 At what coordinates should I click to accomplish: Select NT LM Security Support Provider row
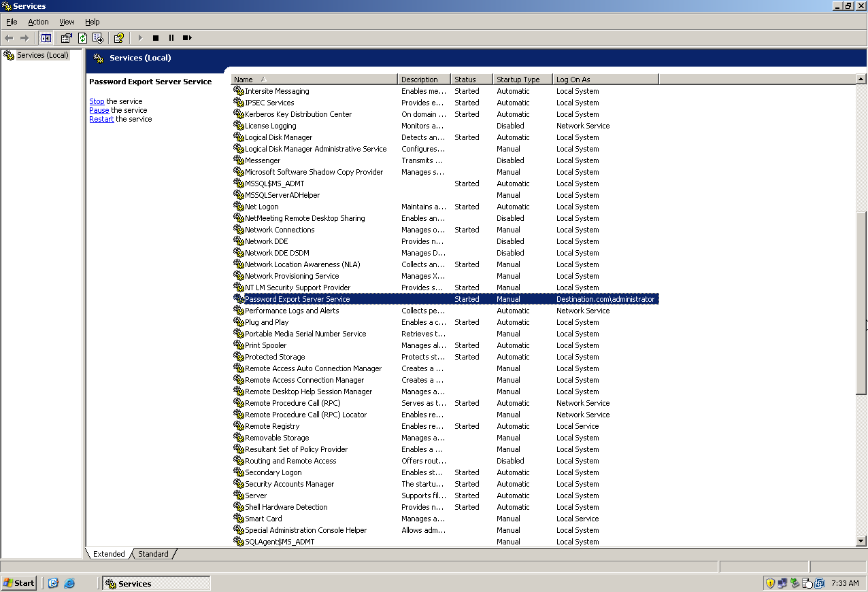tap(445, 288)
